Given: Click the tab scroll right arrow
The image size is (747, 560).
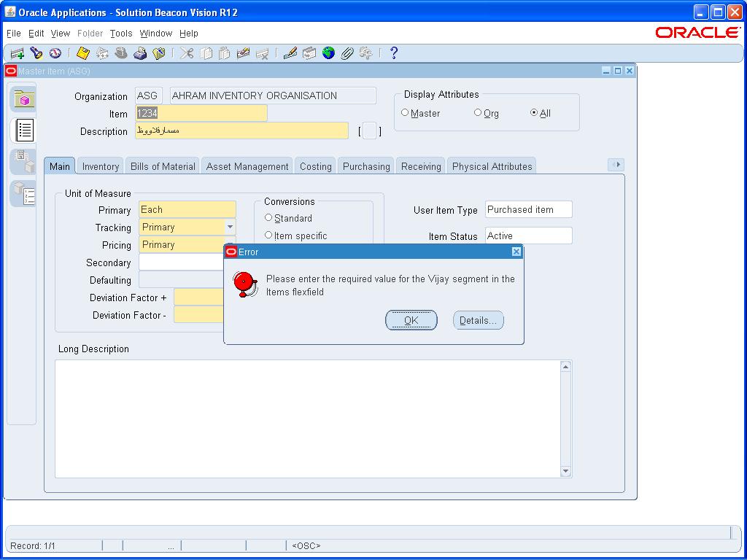Looking at the screenshot, I should (616, 165).
